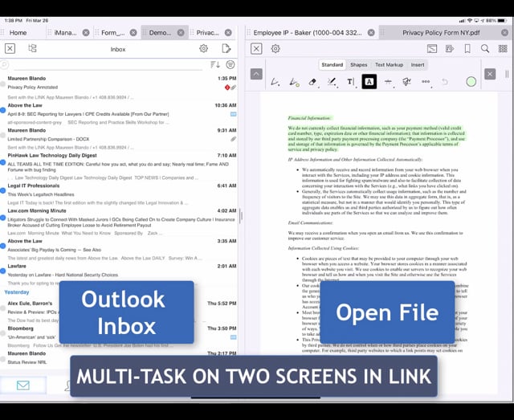Select the Yesterday section header
The image size is (514, 420).
pyautogui.click(x=17, y=292)
